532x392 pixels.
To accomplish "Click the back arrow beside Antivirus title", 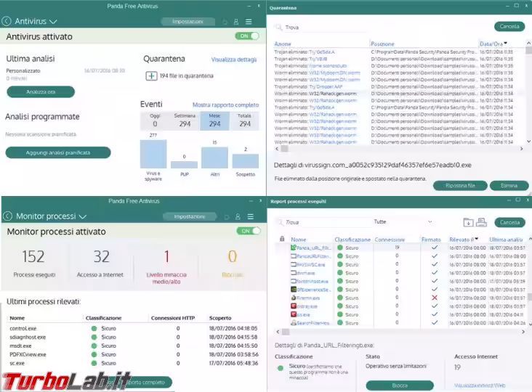I will (7, 22).
